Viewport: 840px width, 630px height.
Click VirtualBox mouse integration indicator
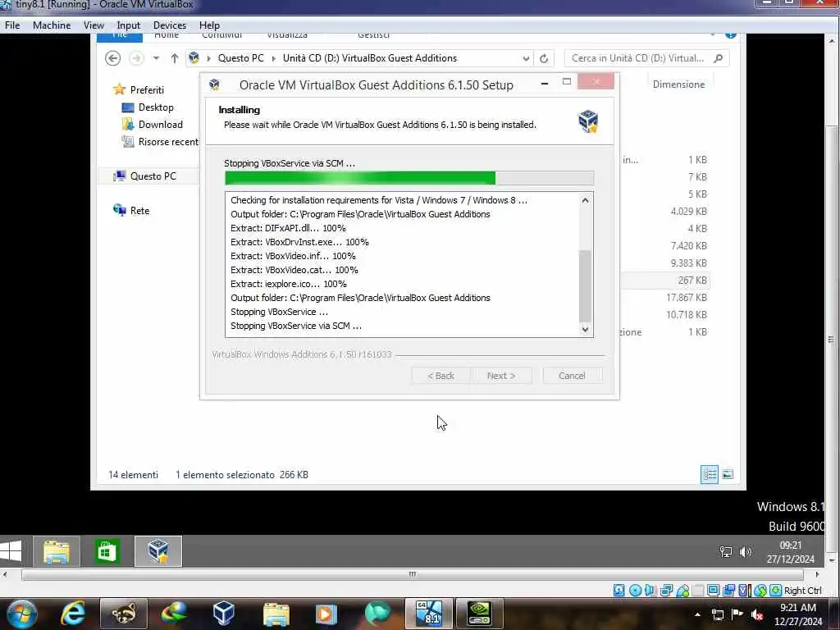pyautogui.click(x=760, y=591)
